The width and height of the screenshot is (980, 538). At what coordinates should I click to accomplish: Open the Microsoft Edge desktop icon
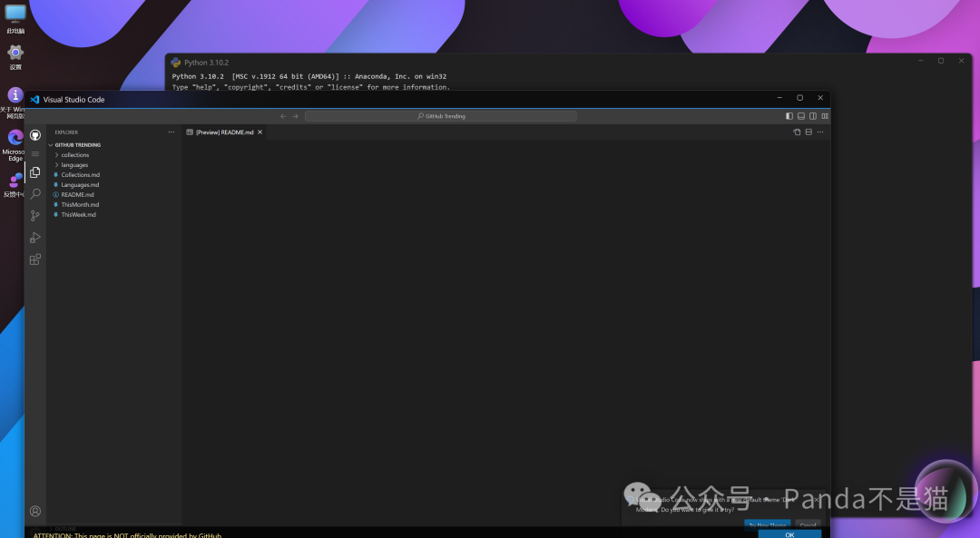coord(14,145)
